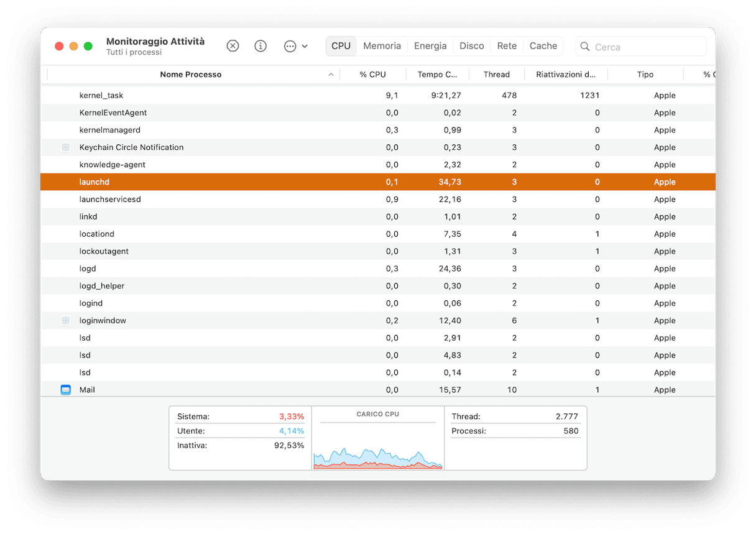Sort by the Tipo column header
Viewport: 756px width, 534px height.
(645, 75)
